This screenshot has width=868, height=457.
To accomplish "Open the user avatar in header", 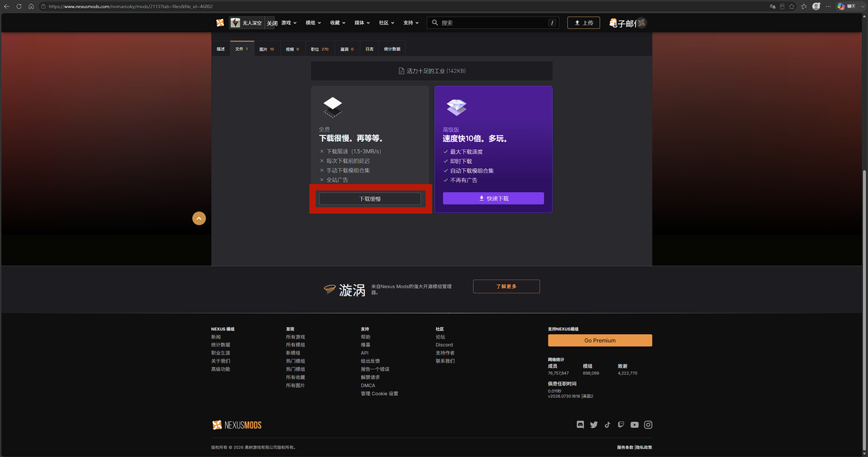I will [x=641, y=23].
